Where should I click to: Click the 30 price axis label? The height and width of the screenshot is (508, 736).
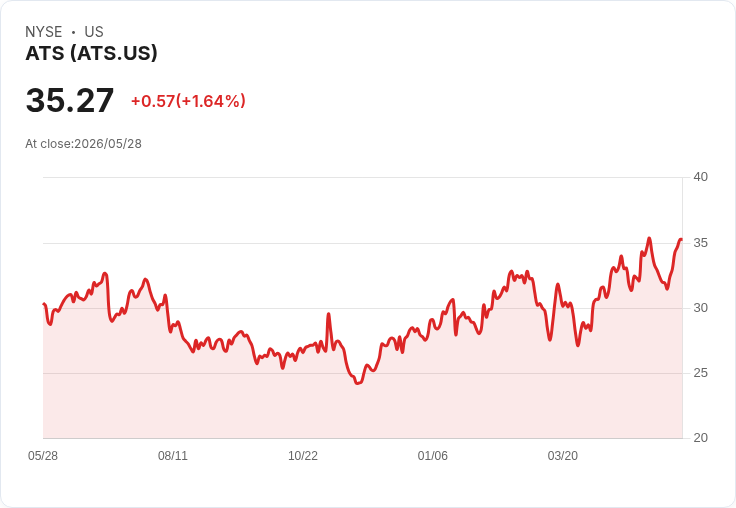700,308
